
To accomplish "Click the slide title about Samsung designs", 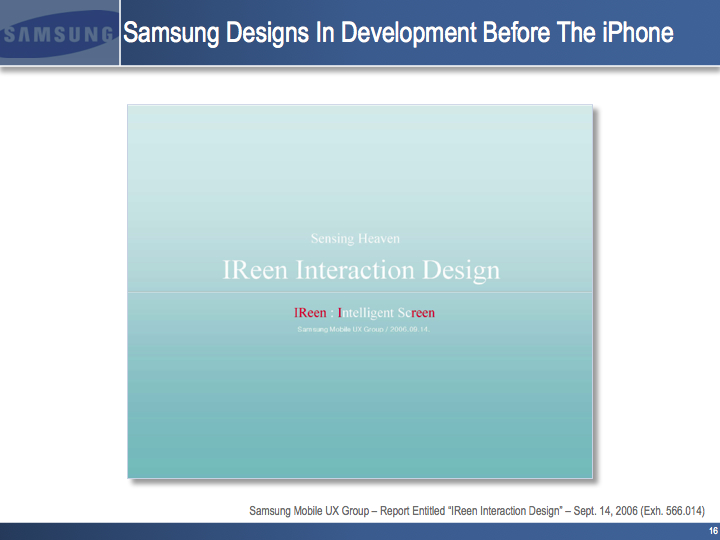I will point(397,33).
